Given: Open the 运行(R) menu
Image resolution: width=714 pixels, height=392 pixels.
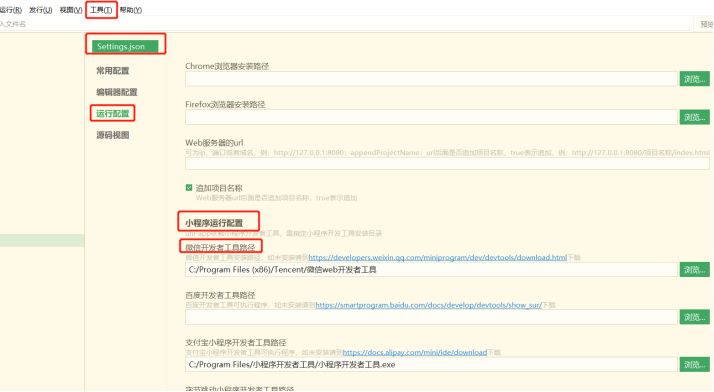Looking at the screenshot, I should point(10,10).
